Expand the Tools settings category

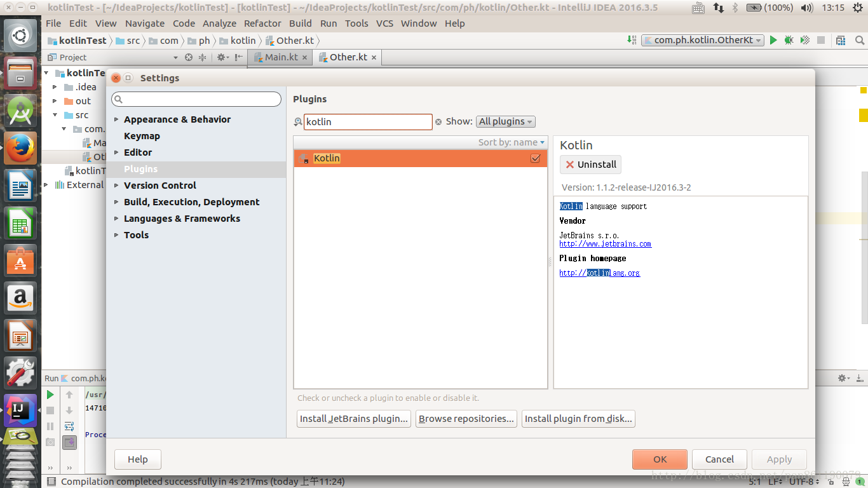point(116,235)
